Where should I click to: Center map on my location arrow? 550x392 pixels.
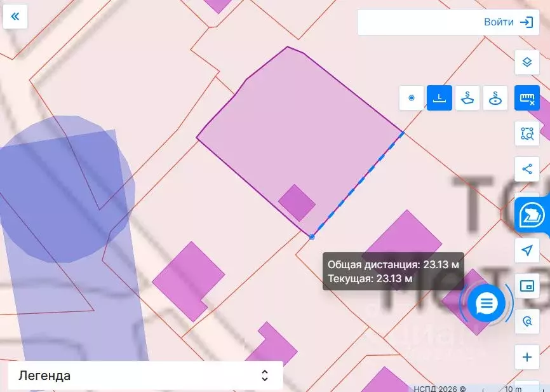pyautogui.click(x=527, y=250)
